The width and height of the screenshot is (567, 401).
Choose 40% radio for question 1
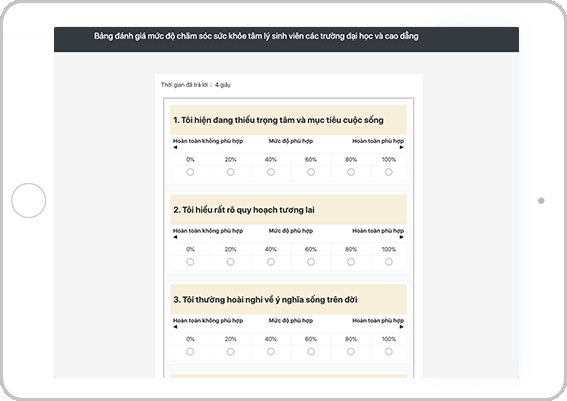point(270,172)
